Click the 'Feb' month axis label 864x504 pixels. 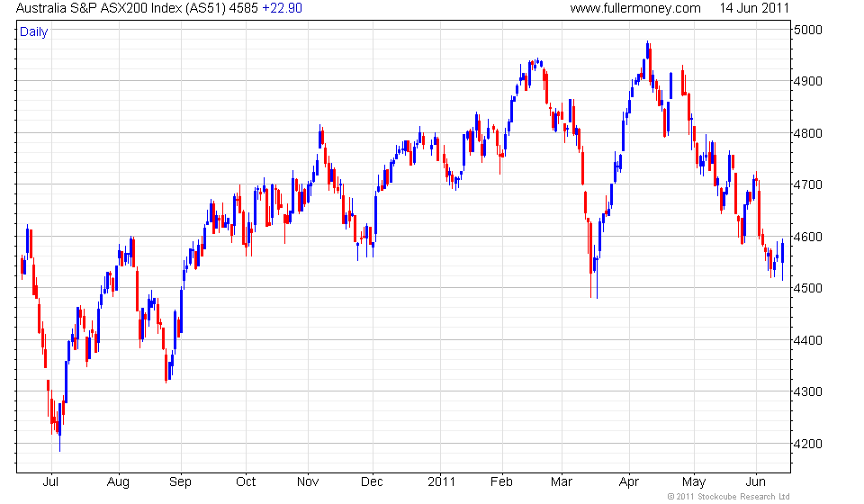(x=501, y=482)
